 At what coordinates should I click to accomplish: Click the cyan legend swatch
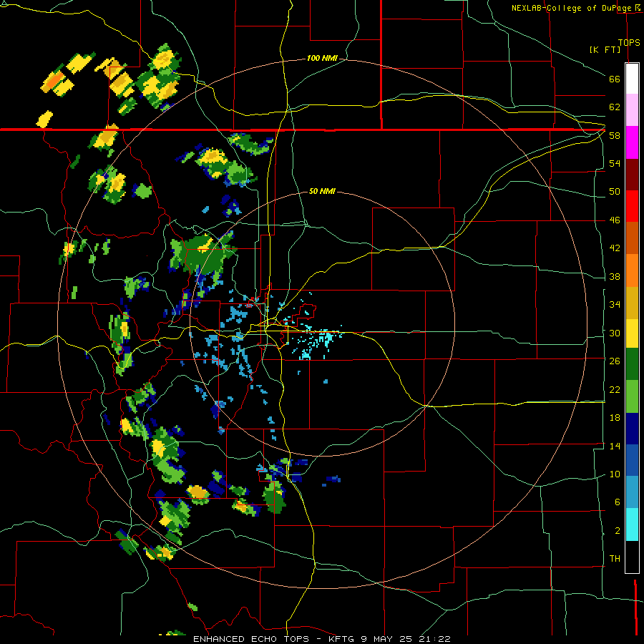pyautogui.click(x=632, y=525)
